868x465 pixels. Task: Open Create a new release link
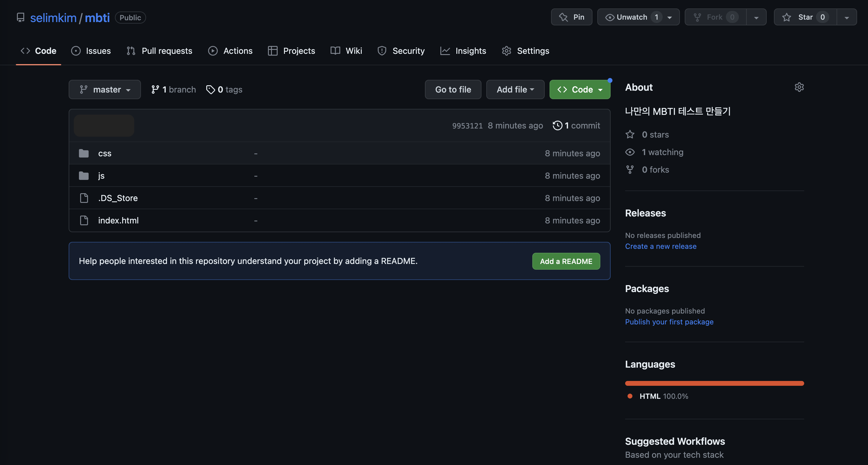pyautogui.click(x=661, y=246)
